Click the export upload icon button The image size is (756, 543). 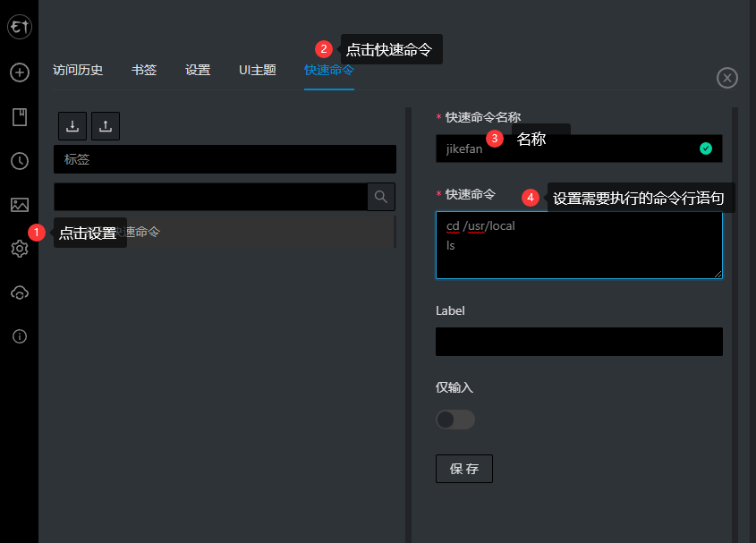point(106,126)
